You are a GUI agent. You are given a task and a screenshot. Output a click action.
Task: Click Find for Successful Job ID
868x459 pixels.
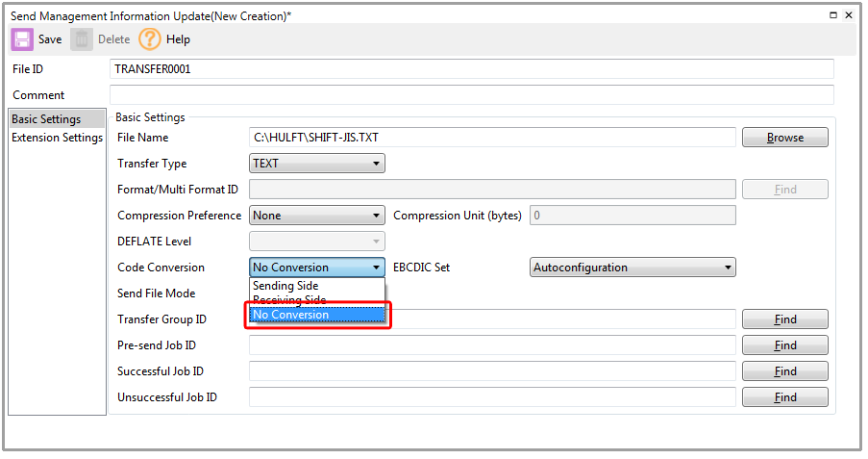click(x=784, y=371)
